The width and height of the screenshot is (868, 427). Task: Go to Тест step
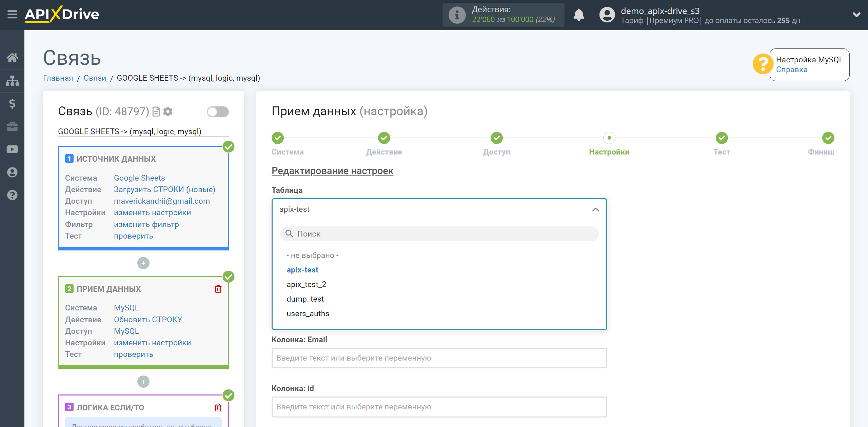[x=722, y=138]
